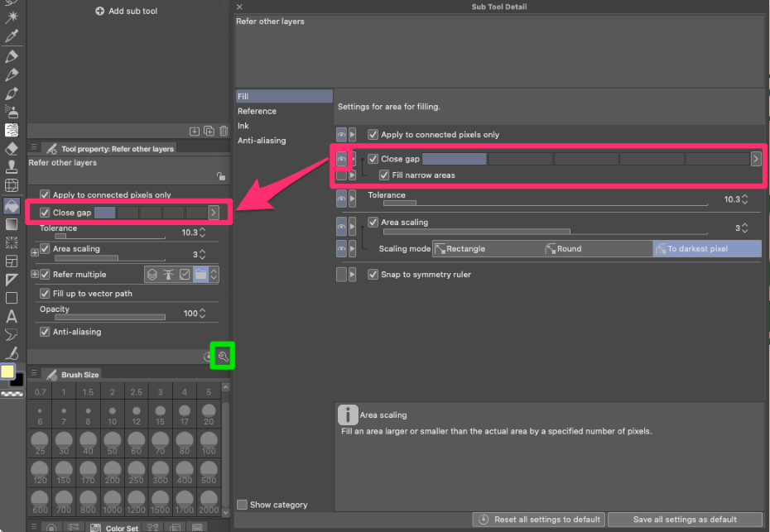This screenshot has height=532, width=770.
Task: Click triangle expander beside Snap to symmetry ruler
Action: pos(352,275)
